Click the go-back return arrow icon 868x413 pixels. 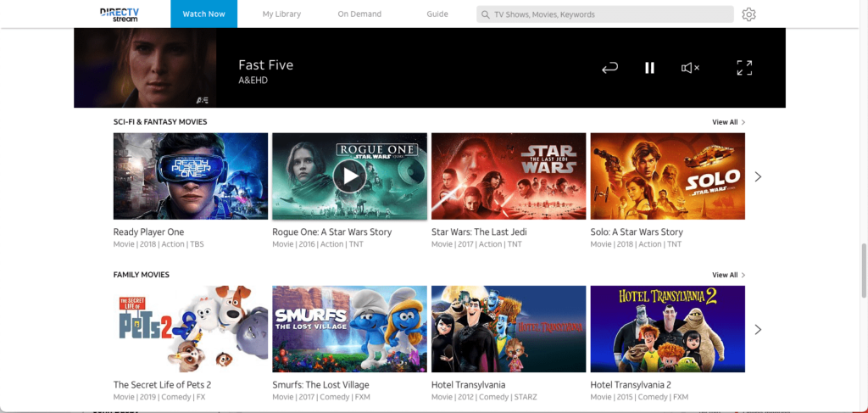(609, 68)
